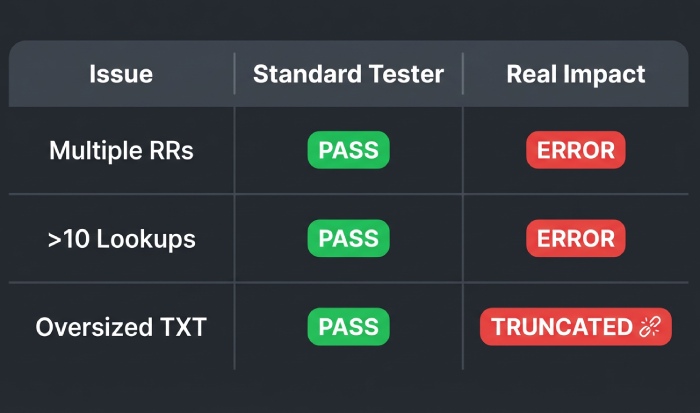The height and width of the screenshot is (413, 700).
Task: Click the ERROR badge for >10 Lookups
Action: coord(576,239)
